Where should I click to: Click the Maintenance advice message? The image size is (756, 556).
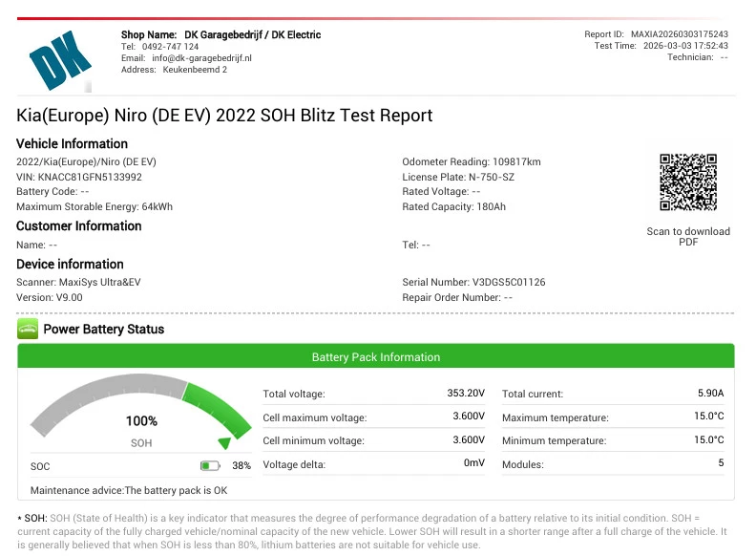pyautogui.click(x=129, y=490)
